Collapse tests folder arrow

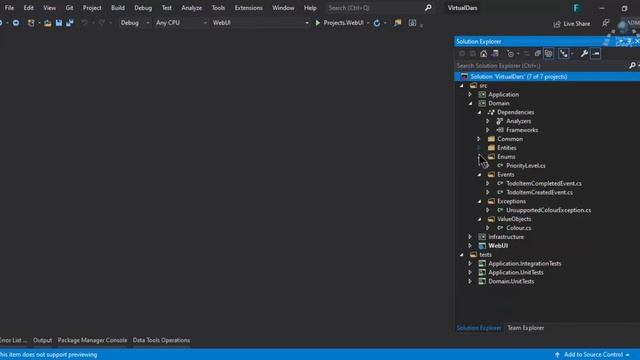click(462, 255)
